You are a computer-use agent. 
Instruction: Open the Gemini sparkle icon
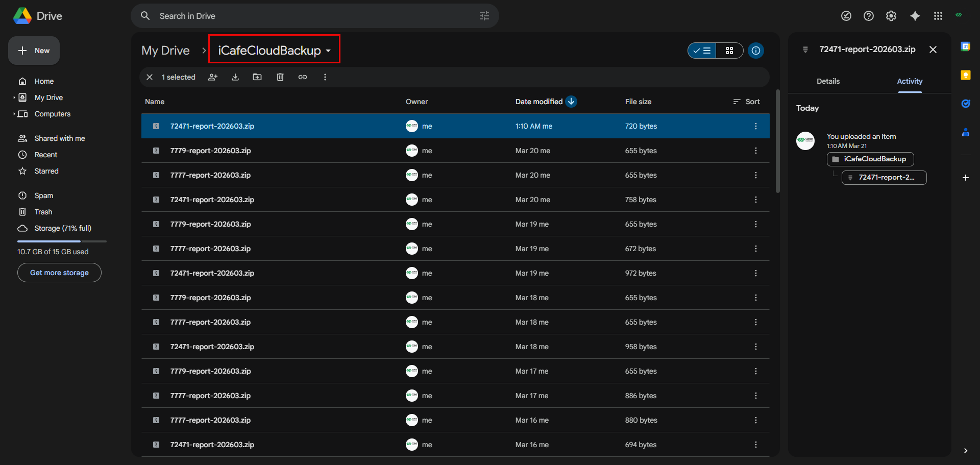coord(915,16)
